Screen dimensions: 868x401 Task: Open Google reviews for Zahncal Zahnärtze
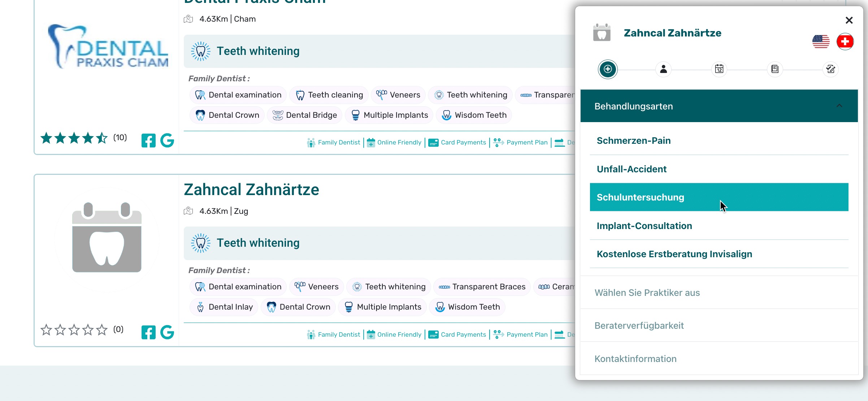click(x=167, y=332)
